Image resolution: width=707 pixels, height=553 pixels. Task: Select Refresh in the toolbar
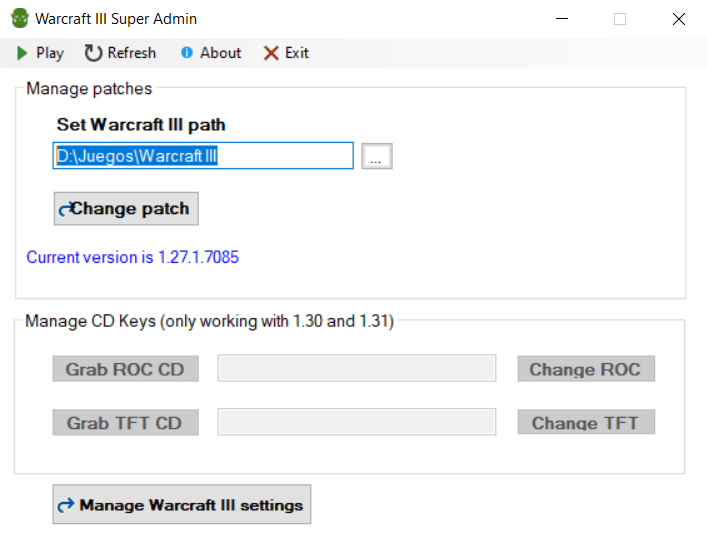tap(120, 53)
